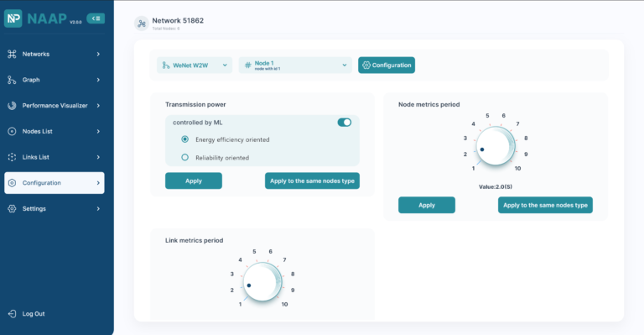Screen dimensions: 644x335
Task: Click Apply to the same nodes type under Node metrics
Action: [545, 205]
